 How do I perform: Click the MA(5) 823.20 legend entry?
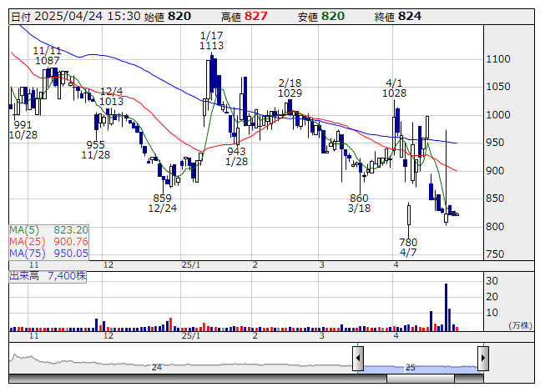[48, 230]
